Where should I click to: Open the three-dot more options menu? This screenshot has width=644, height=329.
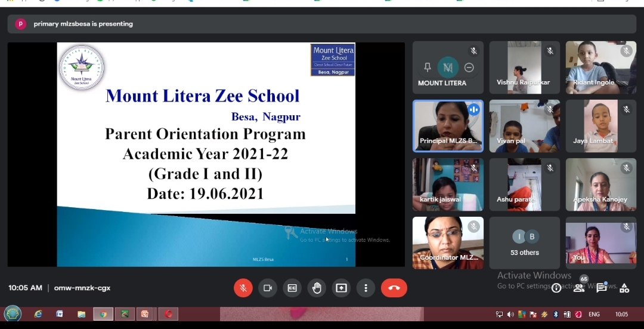(366, 288)
